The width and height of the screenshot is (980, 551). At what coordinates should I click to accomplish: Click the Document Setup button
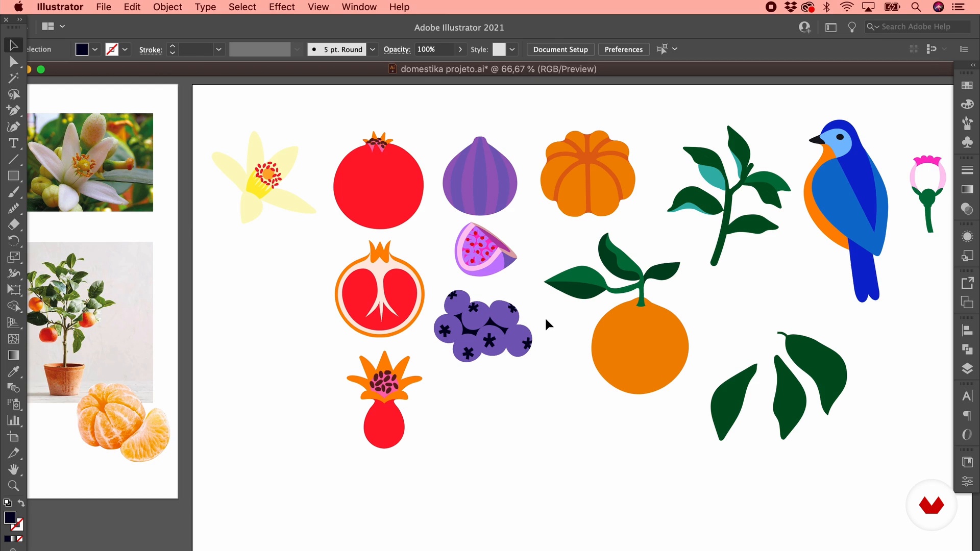click(560, 49)
